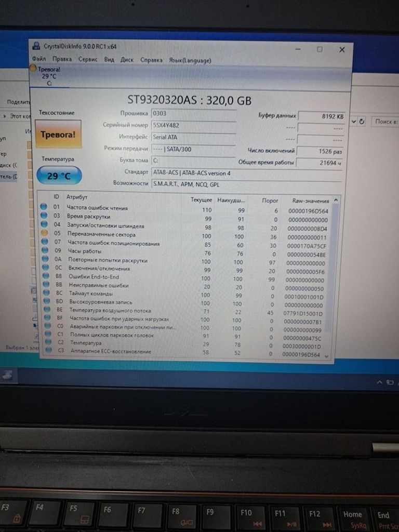
Task: Click the attribute list scroll-down arrow
Action: pyautogui.click(x=327, y=356)
